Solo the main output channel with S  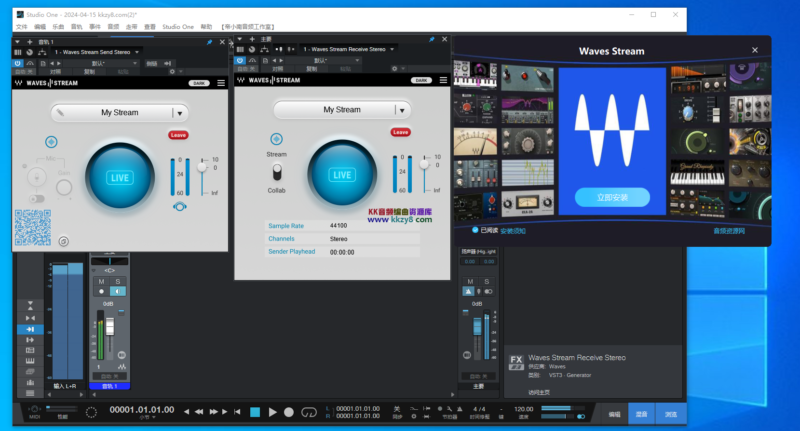487,282
